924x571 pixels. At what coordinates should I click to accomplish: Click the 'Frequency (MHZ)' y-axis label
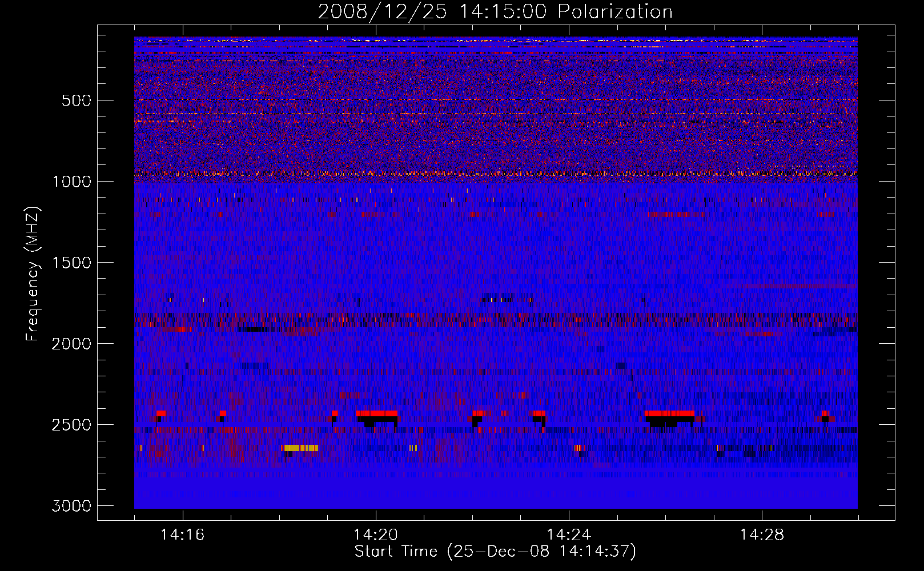click(33, 274)
